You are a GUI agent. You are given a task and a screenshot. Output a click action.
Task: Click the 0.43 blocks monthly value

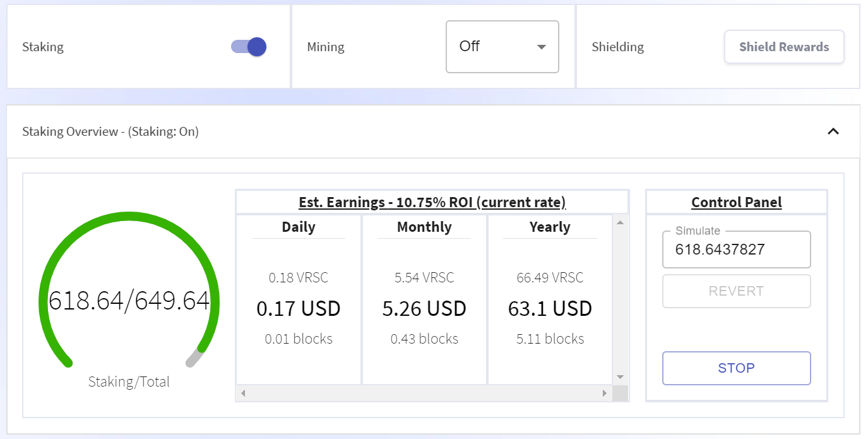point(424,339)
